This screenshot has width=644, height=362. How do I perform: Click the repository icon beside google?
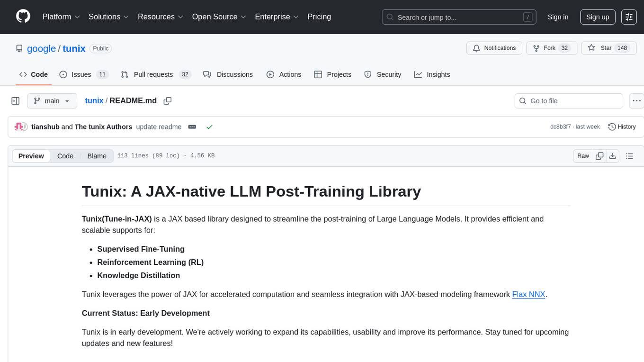pyautogui.click(x=19, y=48)
